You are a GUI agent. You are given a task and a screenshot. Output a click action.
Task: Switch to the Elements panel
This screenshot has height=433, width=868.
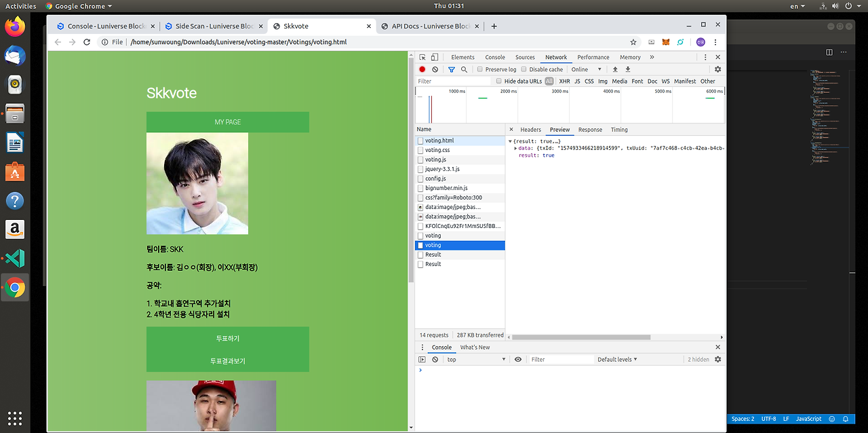pyautogui.click(x=462, y=58)
